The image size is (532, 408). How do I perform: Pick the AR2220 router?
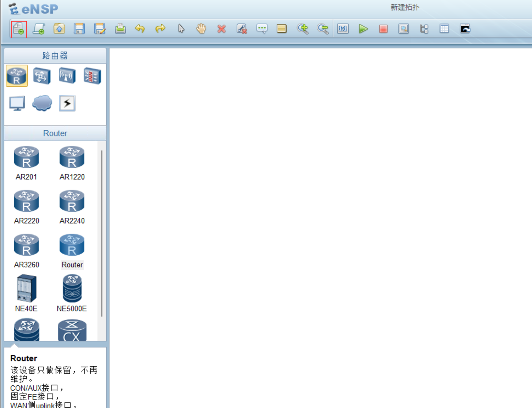[x=26, y=207]
